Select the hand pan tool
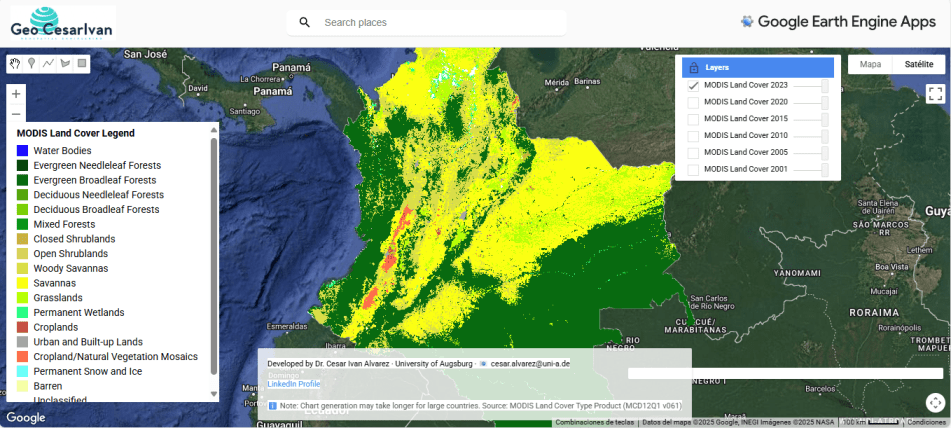This screenshot has height=428, width=951. click(x=15, y=63)
